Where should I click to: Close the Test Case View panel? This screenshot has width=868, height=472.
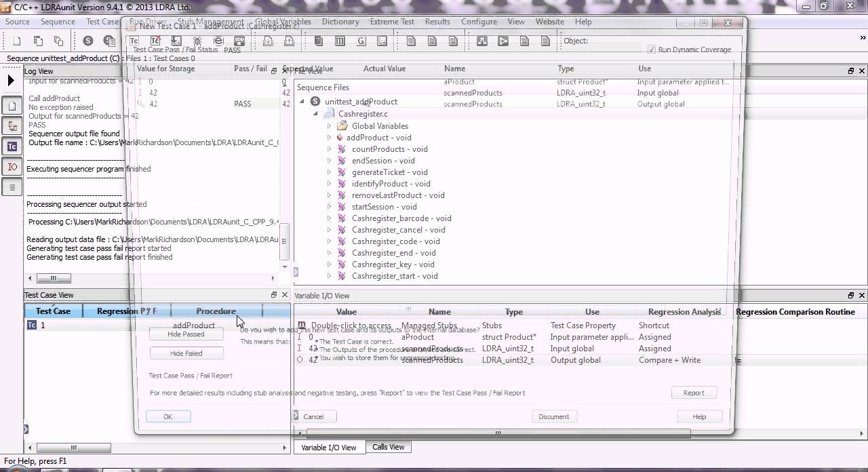click(x=284, y=295)
